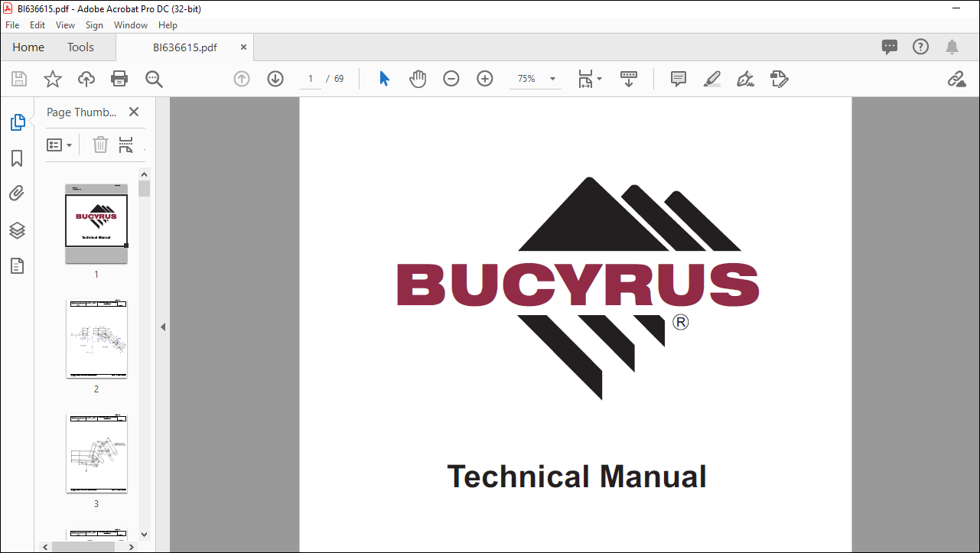980x553 pixels.
Task: Open the Stamp tool
Action: 779,79
